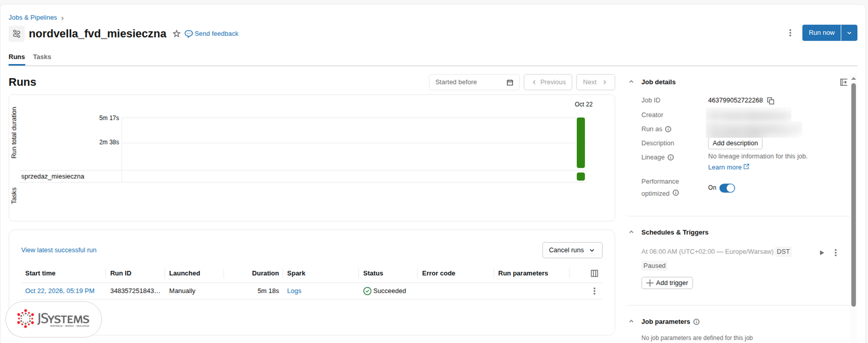
Task: Go to Next page of runs
Action: click(x=595, y=82)
